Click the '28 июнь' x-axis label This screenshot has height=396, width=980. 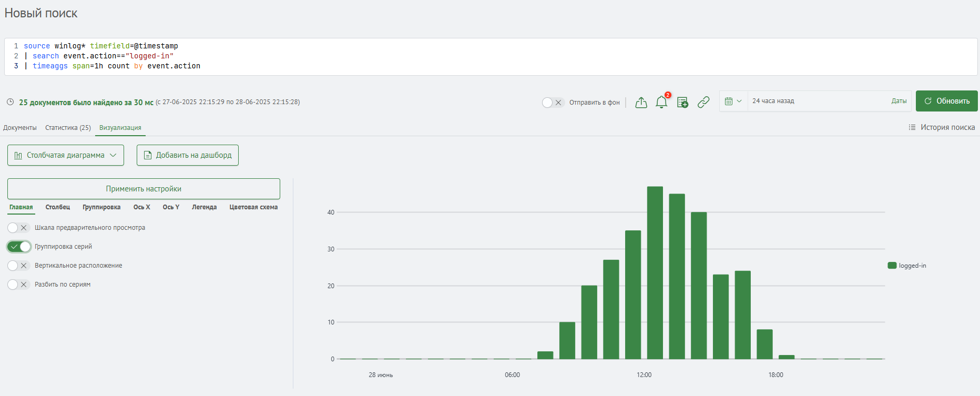coord(381,375)
